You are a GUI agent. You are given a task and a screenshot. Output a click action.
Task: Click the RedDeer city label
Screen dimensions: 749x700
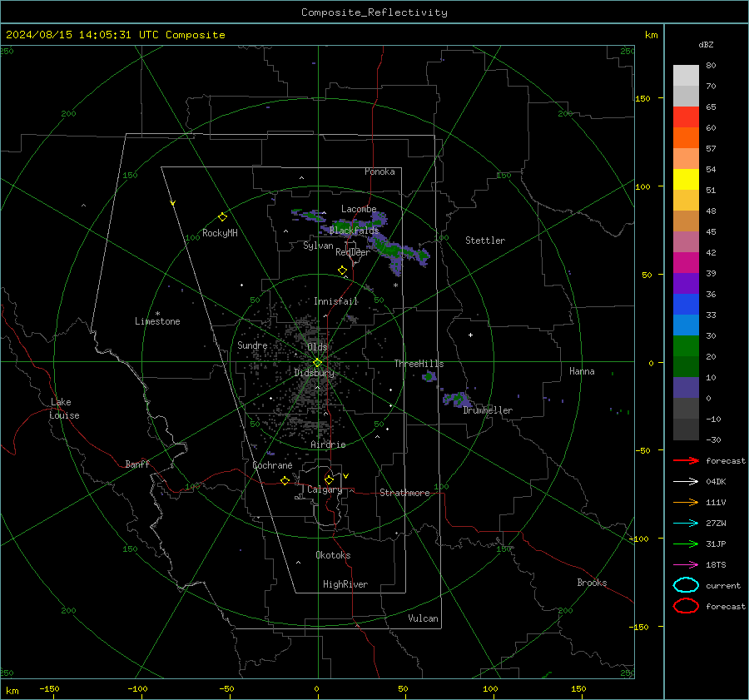coord(353,252)
